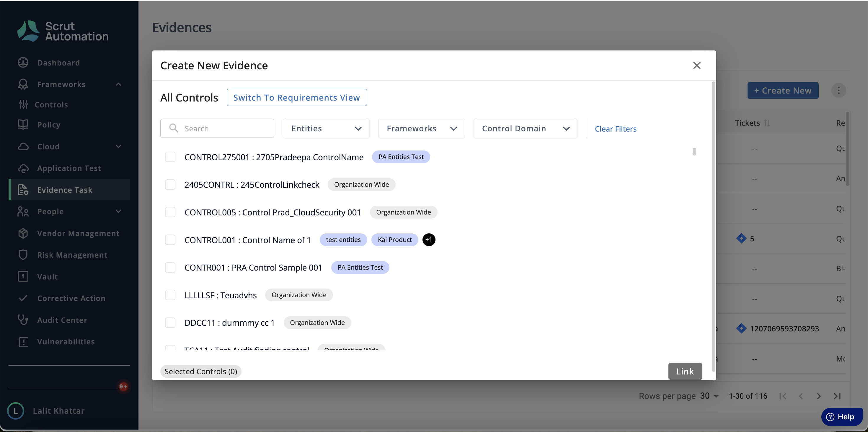868x432 pixels.
Task: Click the Application Test icon
Action: click(x=23, y=168)
